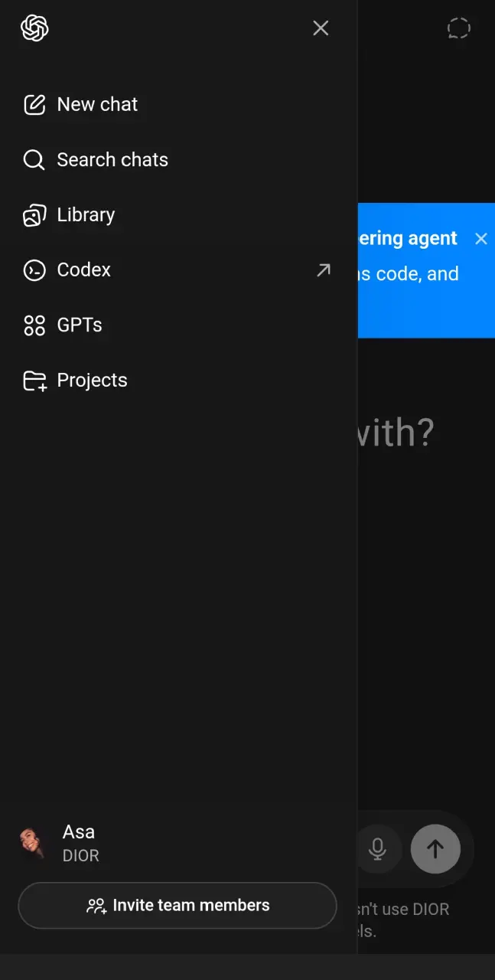Screen dimensions: 495x980
Task: Click the Search chats magnifier icon
Action: [x=34, y=159]
